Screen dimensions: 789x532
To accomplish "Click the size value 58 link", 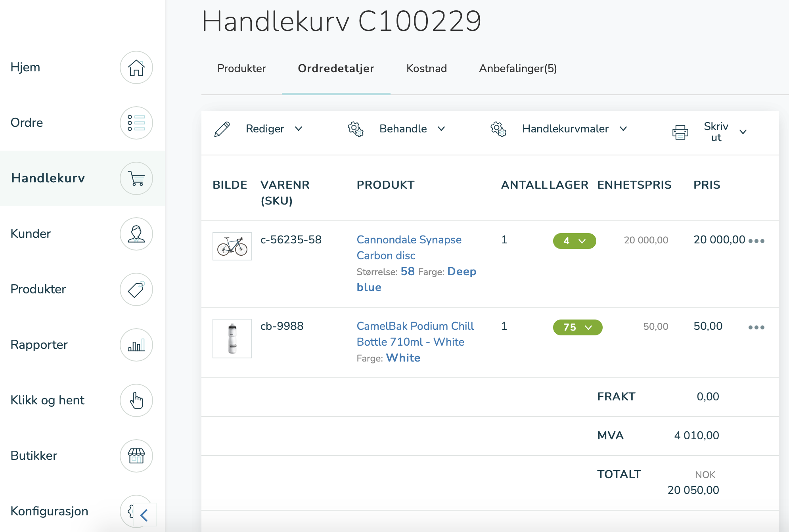I will [x=408, y=272].
